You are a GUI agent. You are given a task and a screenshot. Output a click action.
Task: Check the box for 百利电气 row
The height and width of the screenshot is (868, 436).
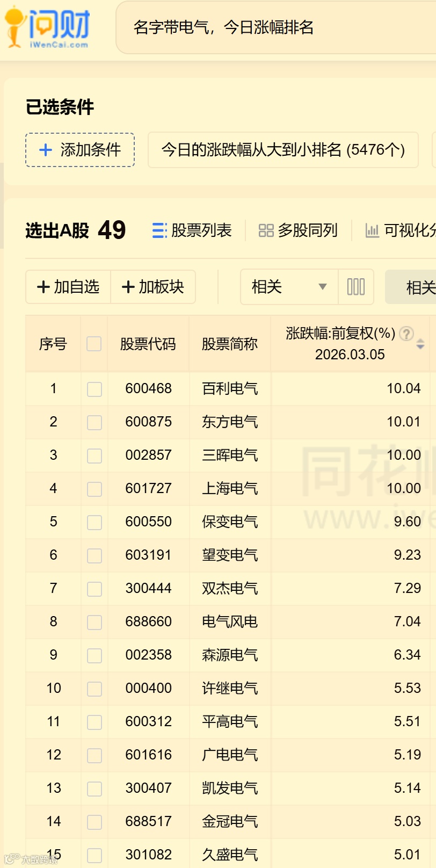[95, 389]
